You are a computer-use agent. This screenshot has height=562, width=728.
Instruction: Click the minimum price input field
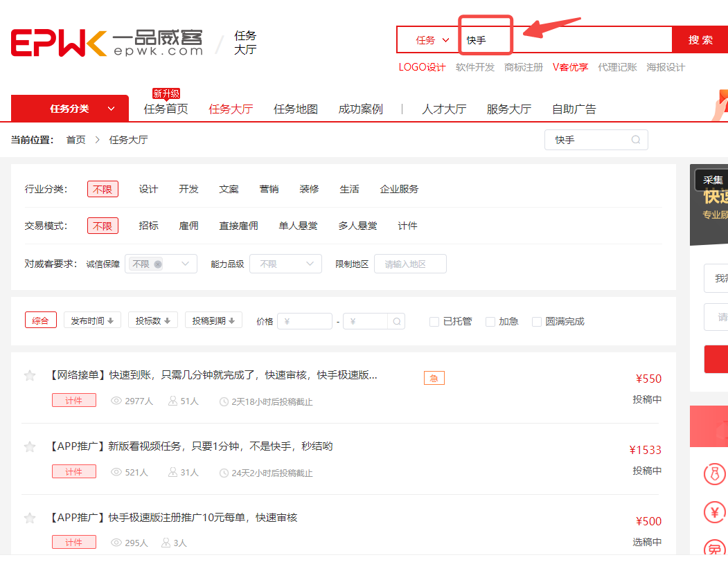coord(305,321)
